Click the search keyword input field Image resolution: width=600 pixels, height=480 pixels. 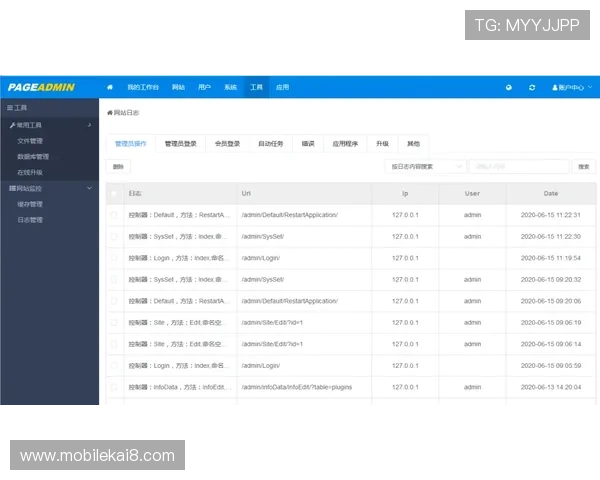(x=518, y=166)
